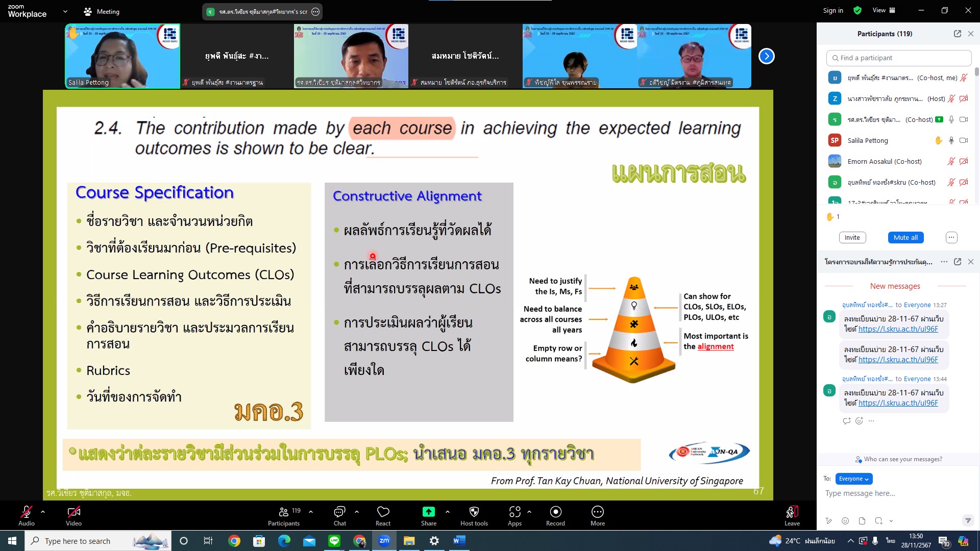Image resolution: width=980 pixels, height=551 pixels.
Task: Start video with the Video camera icon
Action: pyautogui.click(x=73, y=512)
